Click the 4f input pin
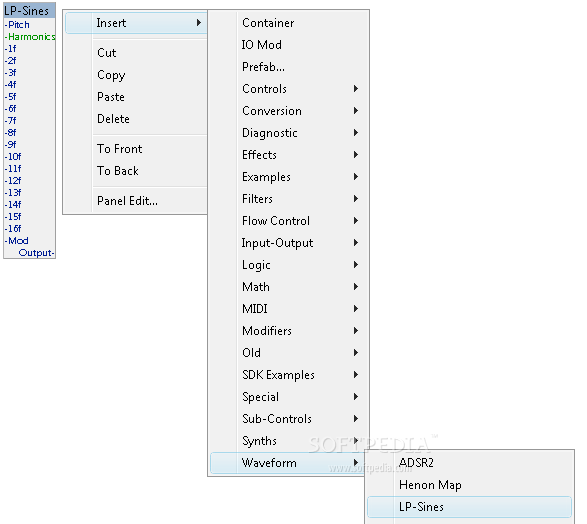Image resolution: width=587 pixels, height=524 pixels. click(x=10, y=85)
